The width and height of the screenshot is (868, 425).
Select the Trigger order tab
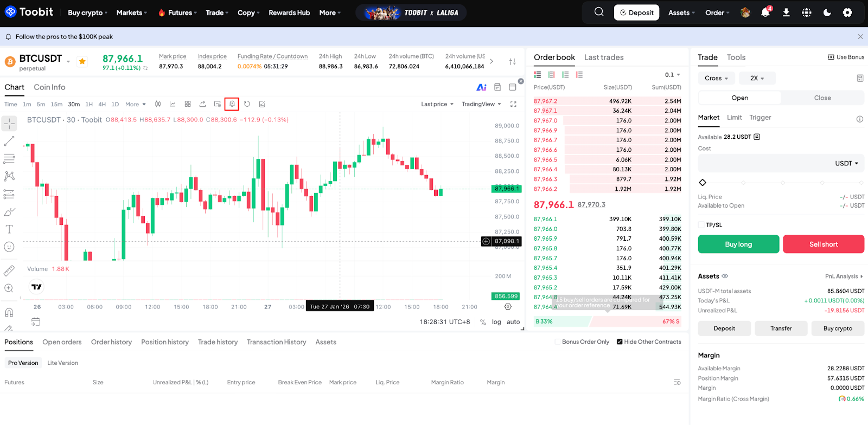[760, 118]
